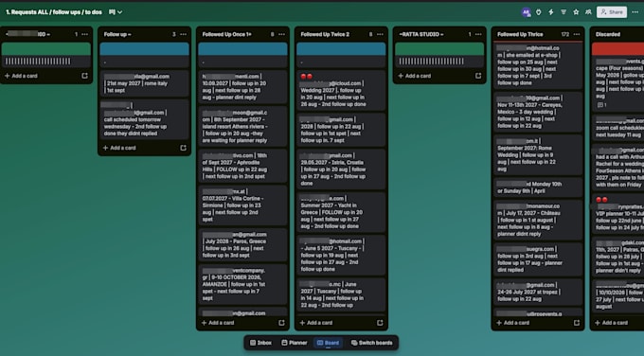Switch to the Planner tab
The width and height of the screenshot is (644, 356).
[295, 343]
